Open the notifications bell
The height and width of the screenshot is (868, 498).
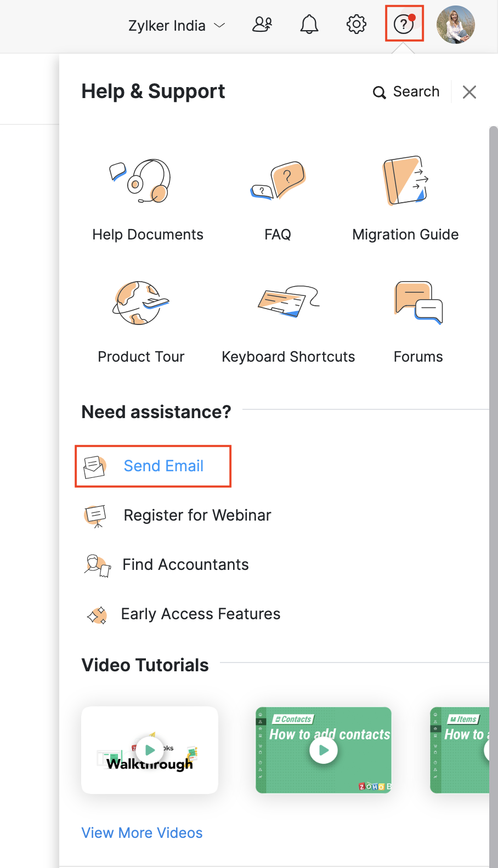coord(309,24)
